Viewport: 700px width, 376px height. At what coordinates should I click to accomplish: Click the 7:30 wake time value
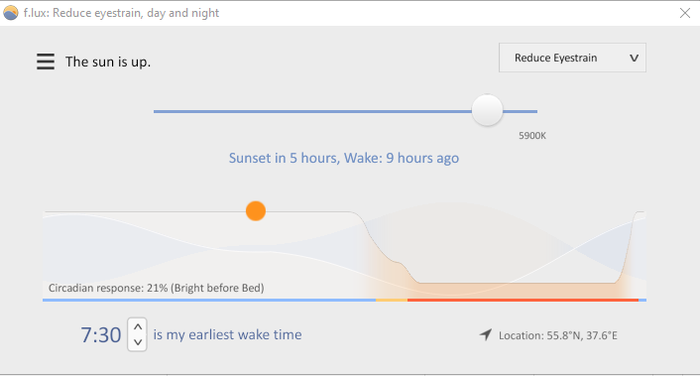[x=101, y=335]
